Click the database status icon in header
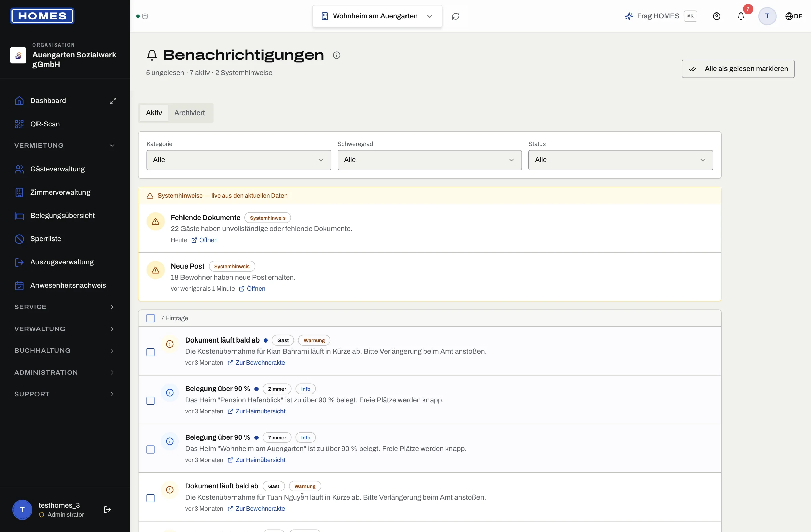The height and width of the screenshot is (532, 811). [x=145, y=16]
